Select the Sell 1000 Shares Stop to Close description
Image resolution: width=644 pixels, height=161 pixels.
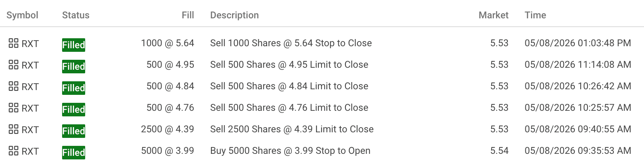pos(291,43)
